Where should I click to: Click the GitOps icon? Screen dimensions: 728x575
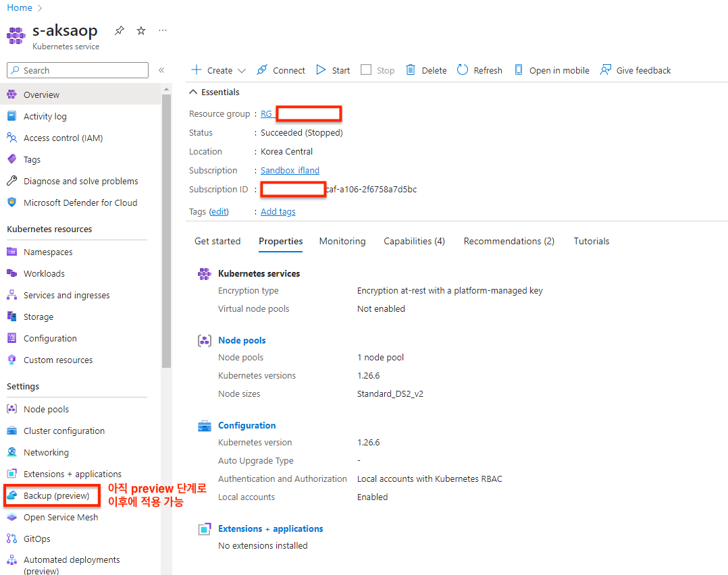coord(12,539)
